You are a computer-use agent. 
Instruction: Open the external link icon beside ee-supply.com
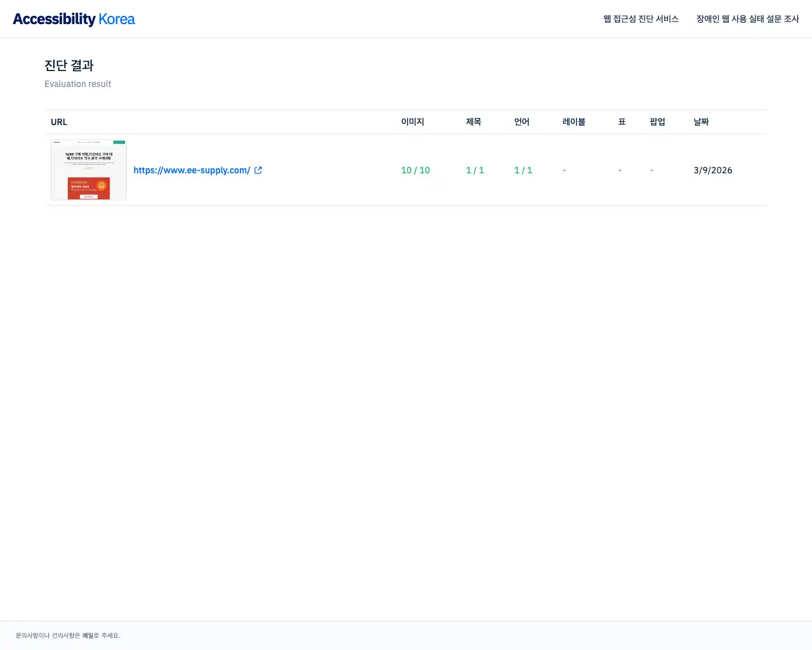(x=258, y=170)
